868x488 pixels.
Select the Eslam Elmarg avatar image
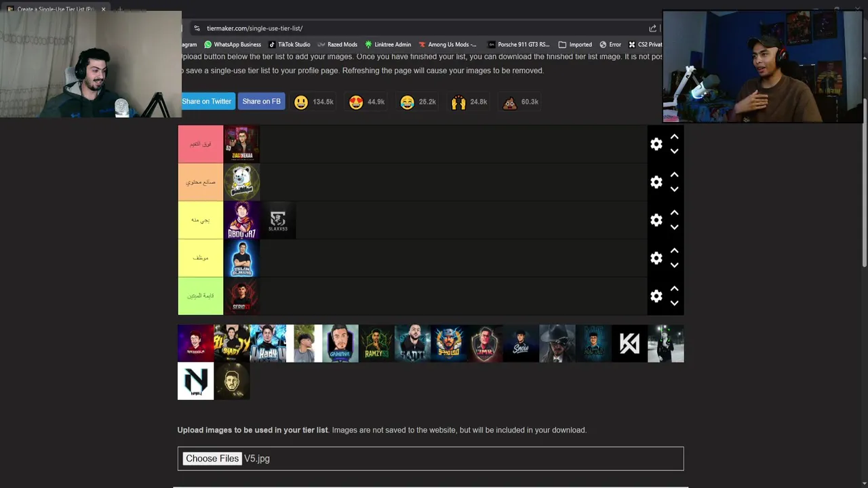[x=241, y=258]
